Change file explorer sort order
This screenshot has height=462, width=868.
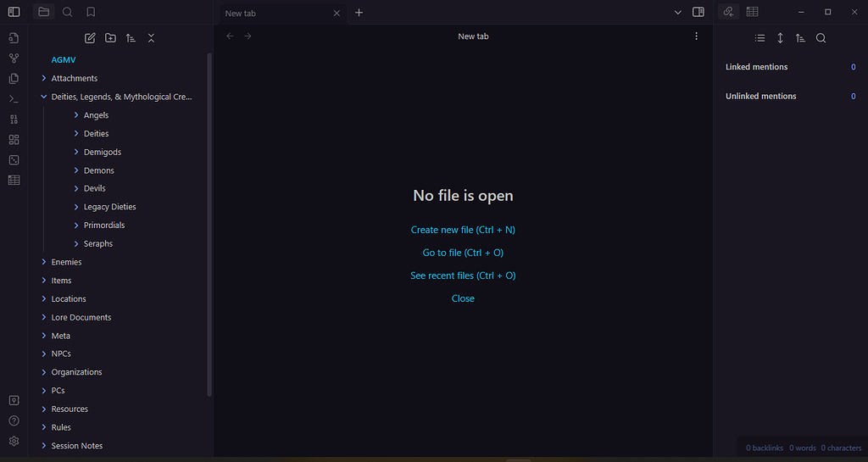[x=131, y=38]
